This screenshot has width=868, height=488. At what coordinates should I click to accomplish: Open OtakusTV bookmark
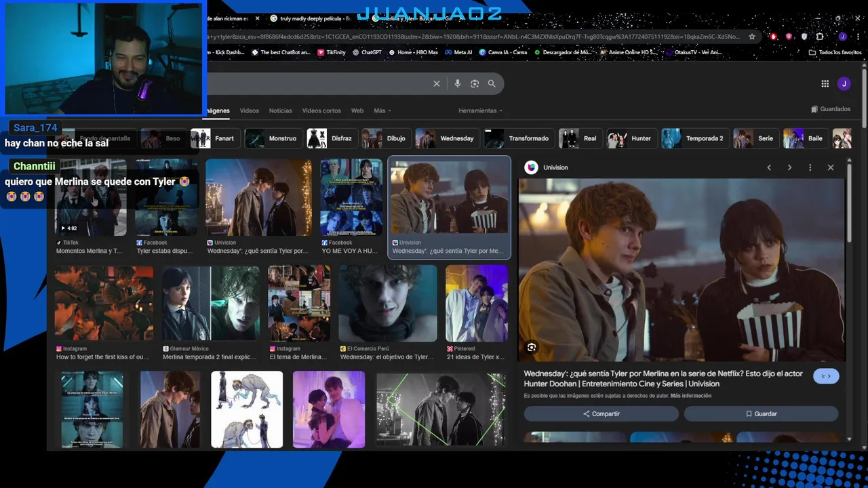(x=693, y=52)
